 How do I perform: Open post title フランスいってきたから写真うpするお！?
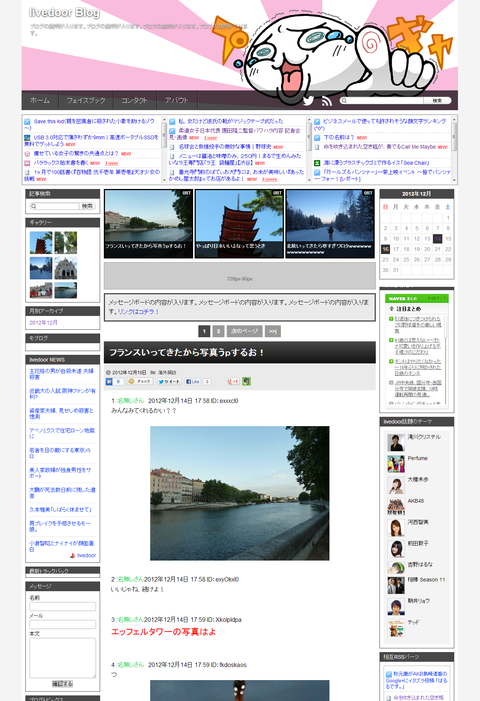click(187, 352)
